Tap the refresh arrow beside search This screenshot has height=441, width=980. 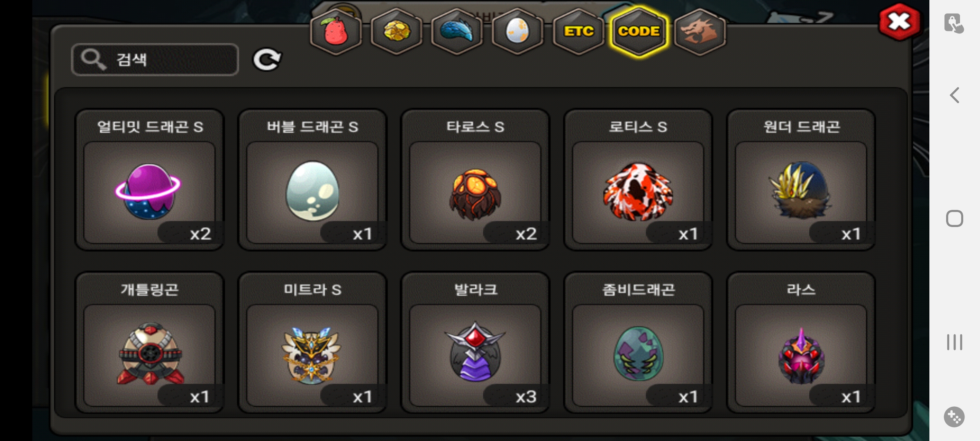pyautogui.click(x=267, y=60)
